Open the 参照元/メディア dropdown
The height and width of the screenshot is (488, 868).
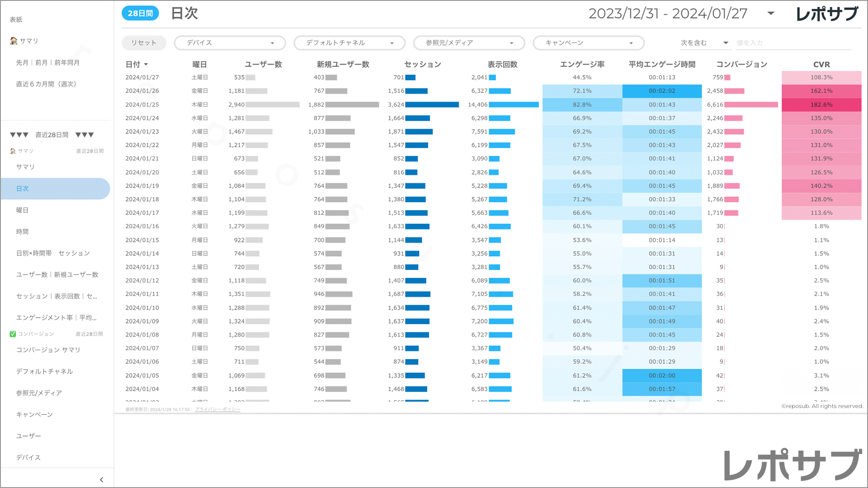click(469, 43)
